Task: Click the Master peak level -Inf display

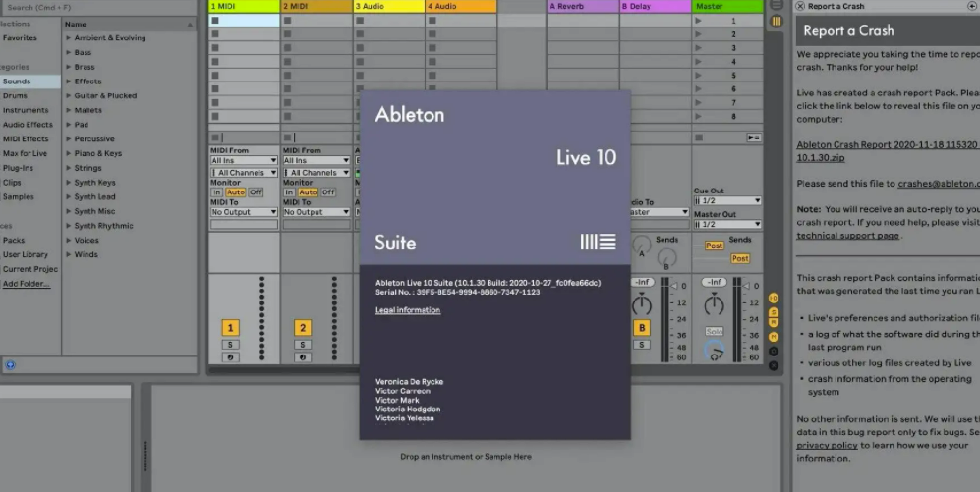Action: (x=715, y=282)
